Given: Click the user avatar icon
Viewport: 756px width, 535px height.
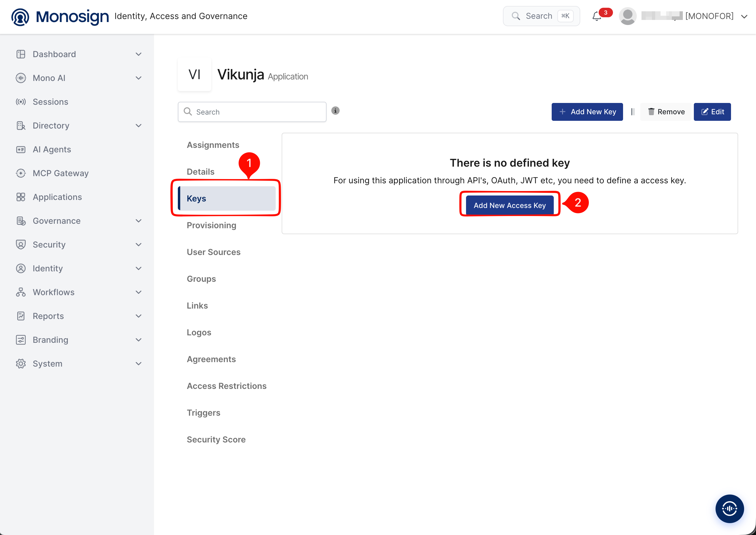Looking at the screenshot, I should pos(628,16).
